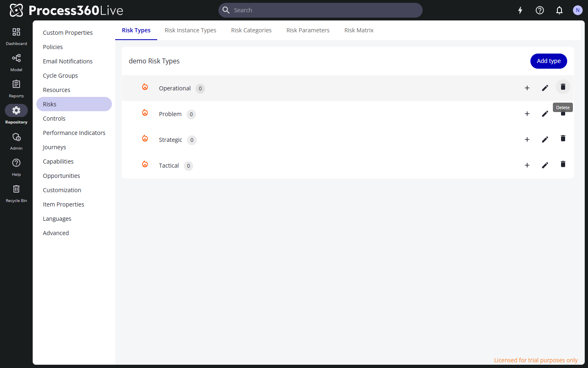Open the Admin section icon
The width and height of the screenshot is (588, 368).
16,137
